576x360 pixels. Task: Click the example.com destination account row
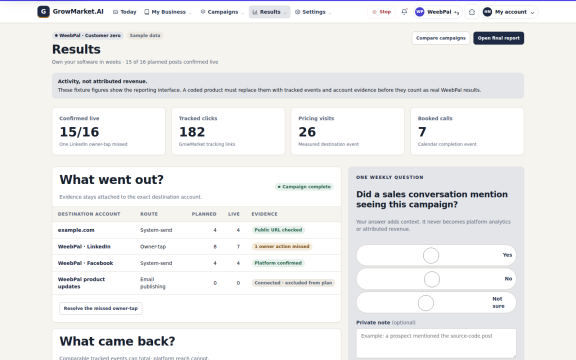click(x=197, y=230)
